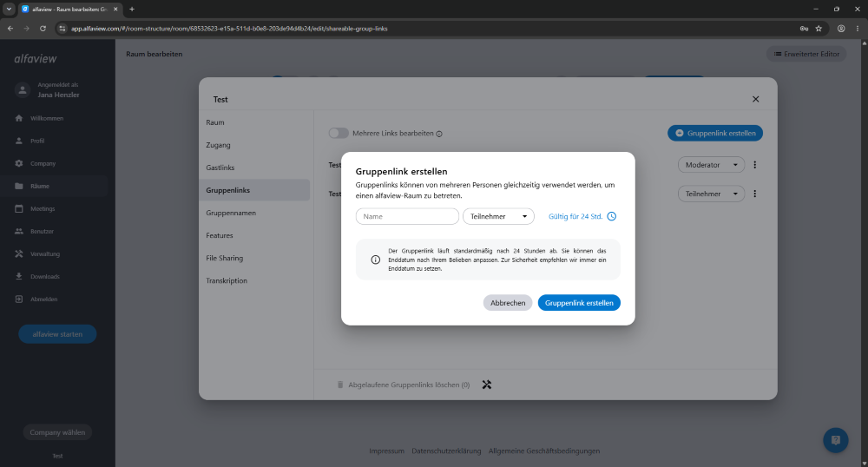Open Chrome three-dot menu

pos(858,29)
